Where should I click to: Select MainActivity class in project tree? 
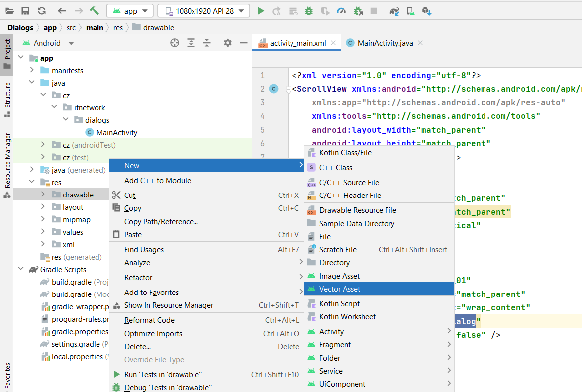tap(116, 133)
